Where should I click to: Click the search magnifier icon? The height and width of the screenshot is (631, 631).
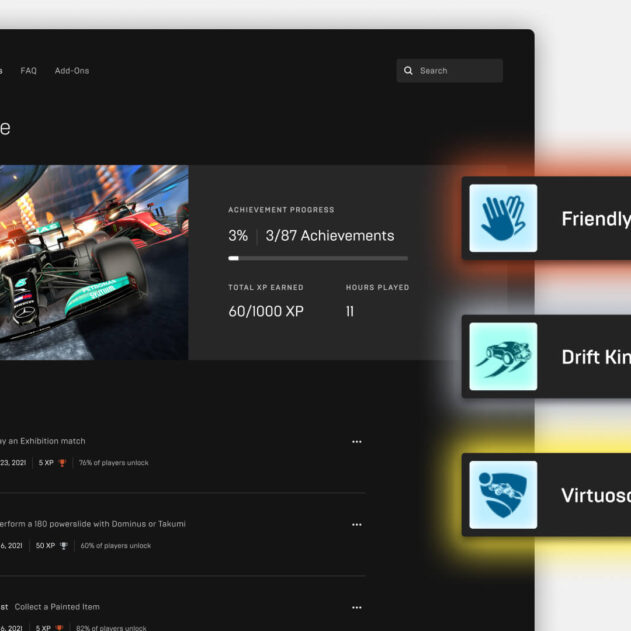point(408,71)
